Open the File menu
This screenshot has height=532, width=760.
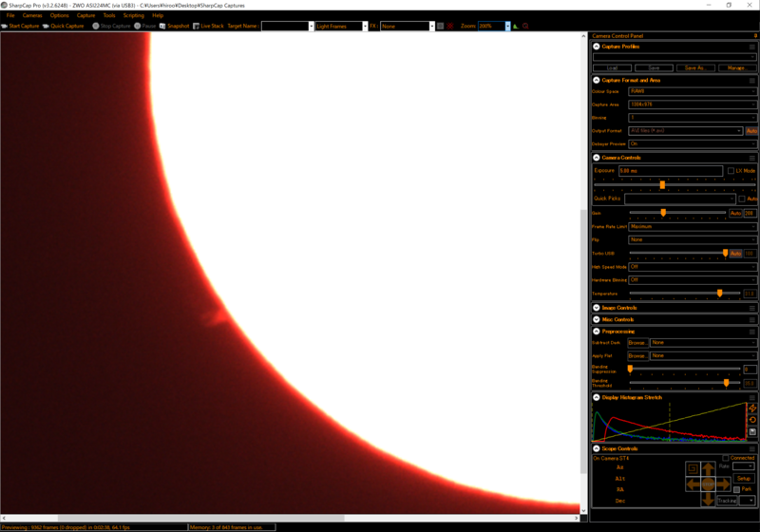click(x=10, y=15)
